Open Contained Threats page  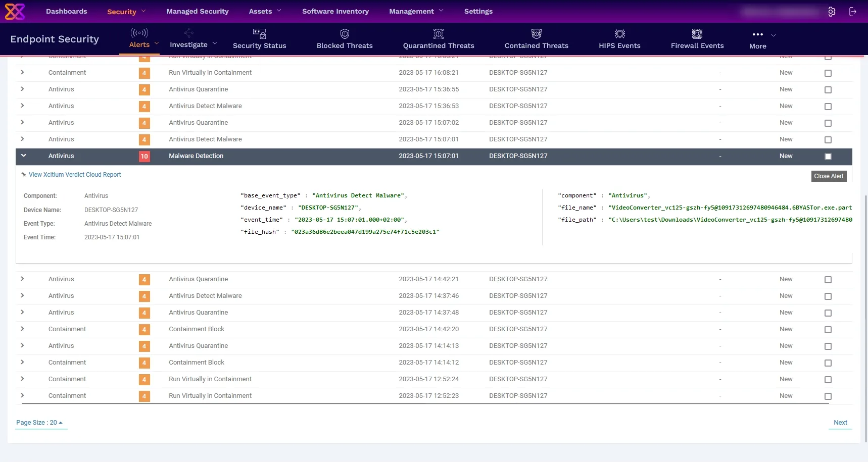537,39
